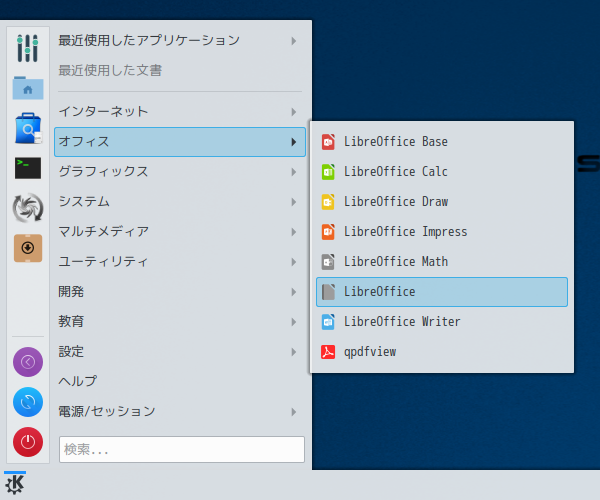600x500 pixels.
Task: Open qpdfview PDF viewer
Action: tap(442, 352)
